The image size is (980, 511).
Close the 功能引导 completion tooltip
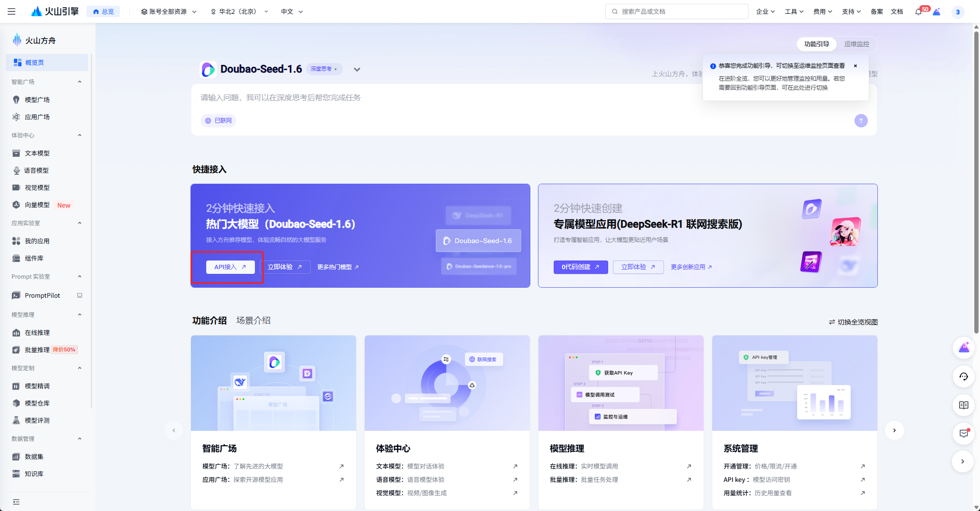click(x=855, y=66)
